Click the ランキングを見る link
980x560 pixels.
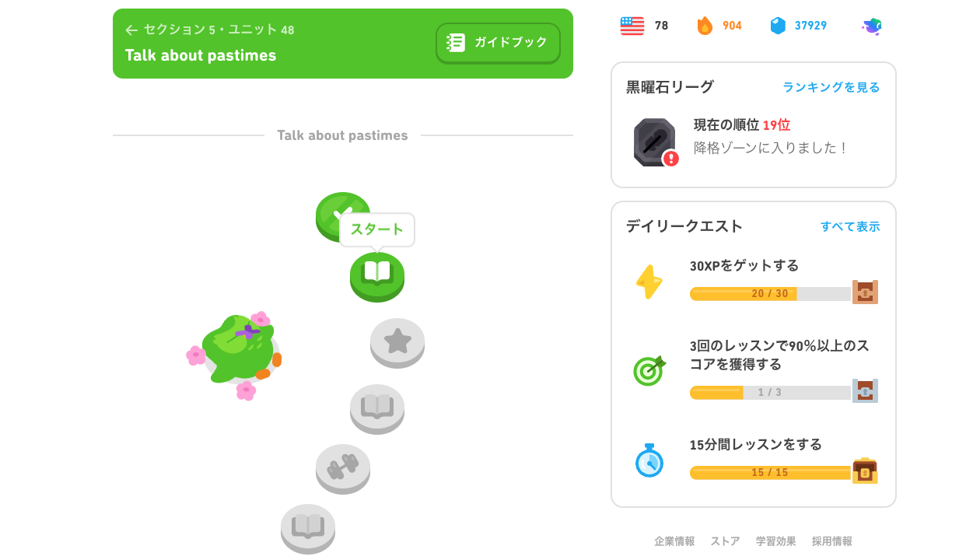pyautogui.click(x=831, y=87)
